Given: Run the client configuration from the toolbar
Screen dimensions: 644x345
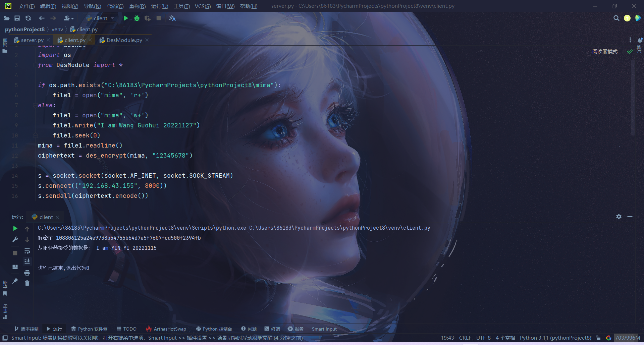Looking at the screenshot, I should pyautogui.click(x=126, y=18).
